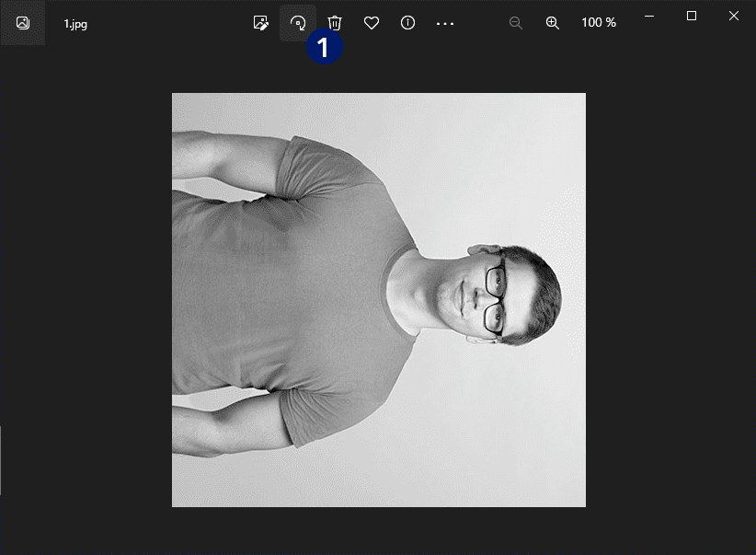Close the Photos window

(734, 16)
